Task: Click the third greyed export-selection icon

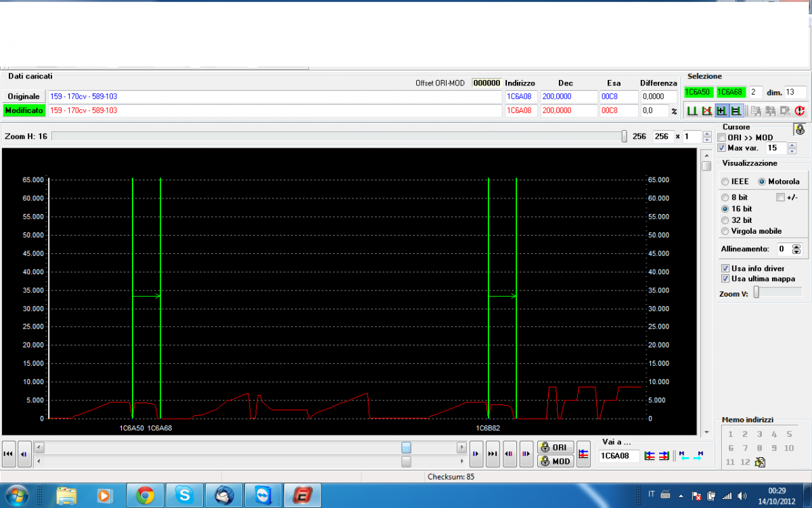Action: point(785,110)
